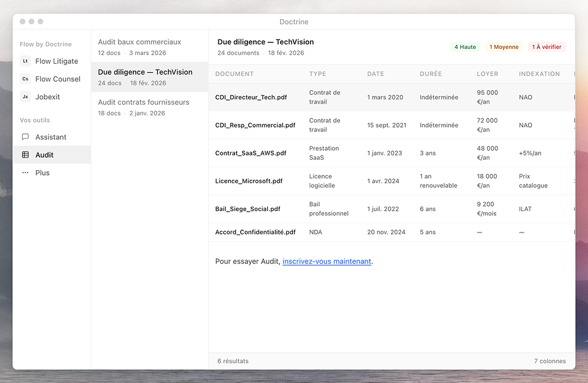Viewport: 588px width, 383px height.
Task: Click the ILAT indexation cell
Action: pyautogui.click(x=525, y=208)
